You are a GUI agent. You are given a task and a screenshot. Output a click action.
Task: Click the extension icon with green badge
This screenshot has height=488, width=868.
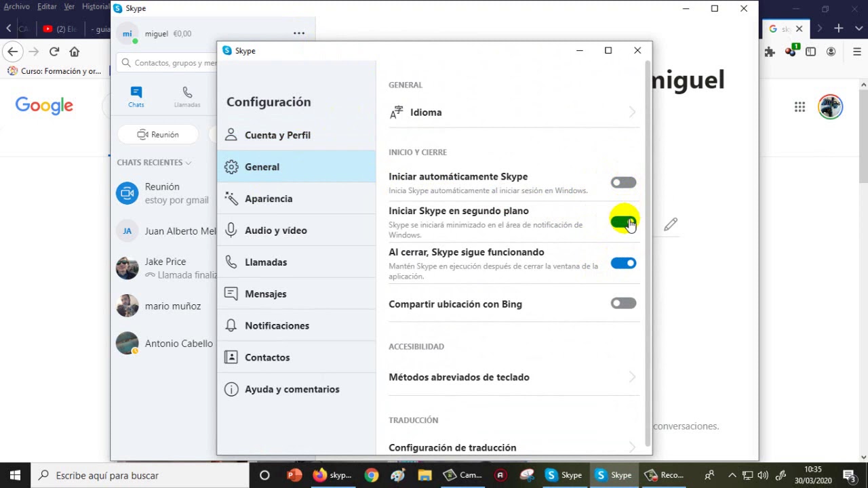791,51
